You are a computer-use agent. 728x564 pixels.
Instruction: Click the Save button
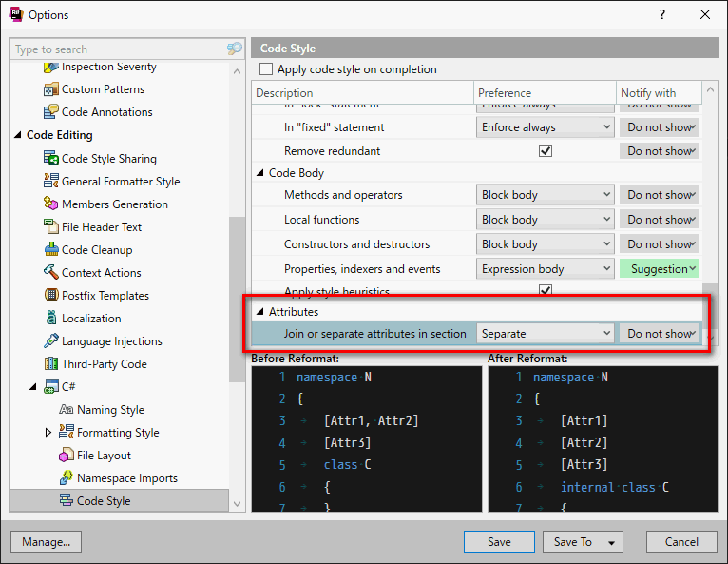(x=499, y=542)
